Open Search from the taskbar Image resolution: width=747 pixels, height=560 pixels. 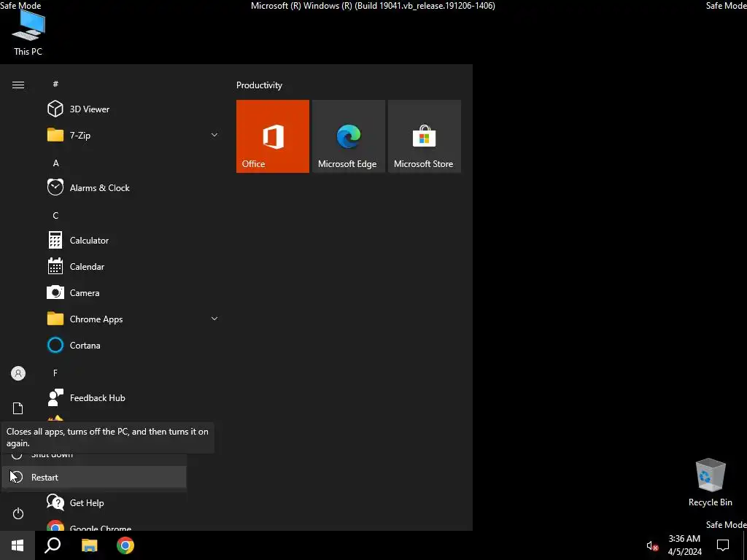[x=53, y=545]
